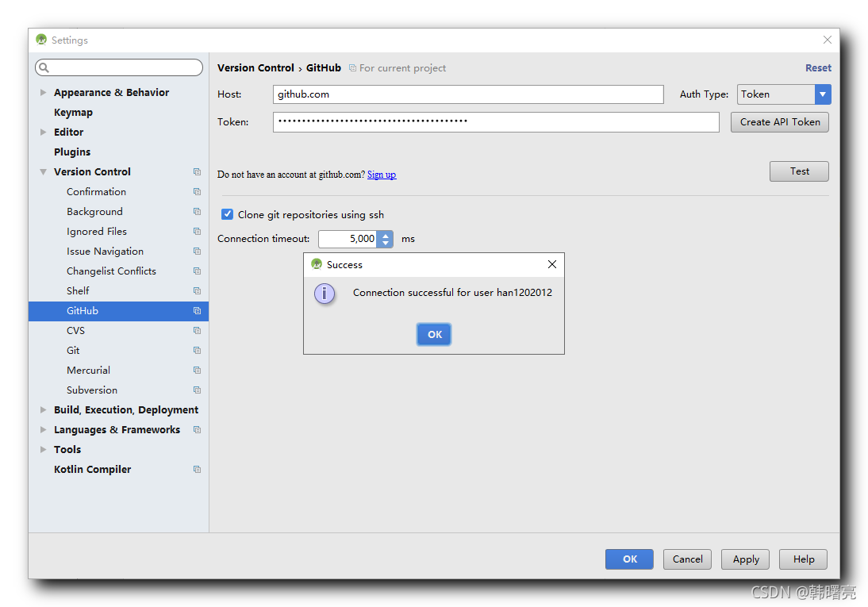The image size is (868, 607).
Task: Click the per-project icon beside Background
Action: [197, 212]
